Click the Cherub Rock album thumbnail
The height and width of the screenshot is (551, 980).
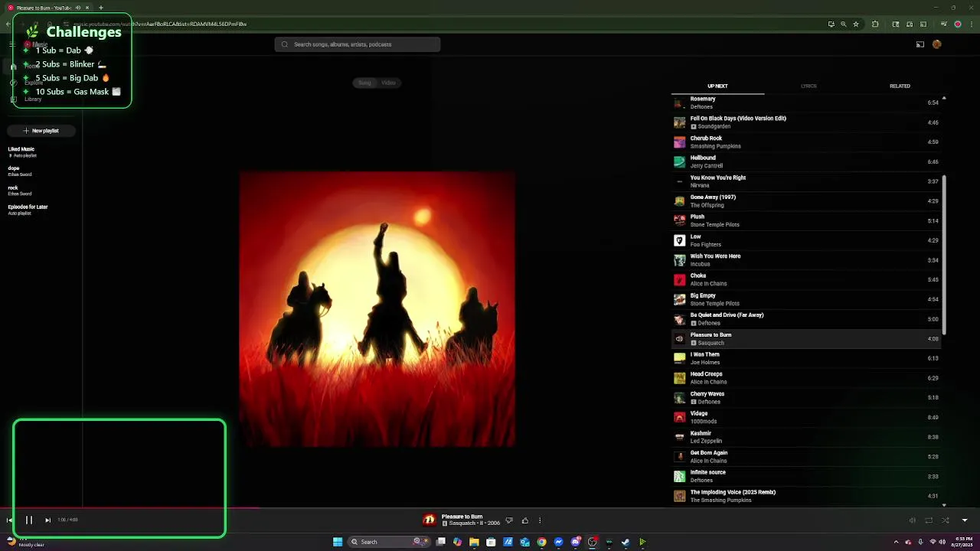[x=679, y=142]
